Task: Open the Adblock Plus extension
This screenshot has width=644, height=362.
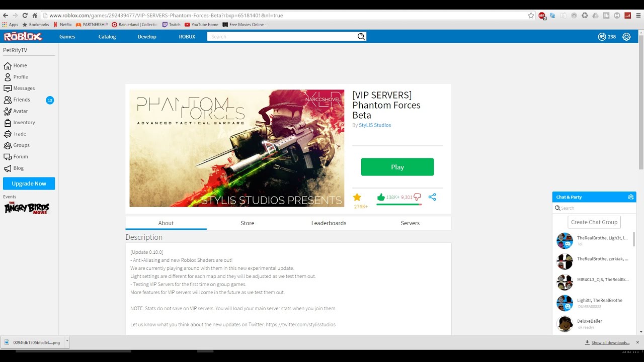Action: 542,16
